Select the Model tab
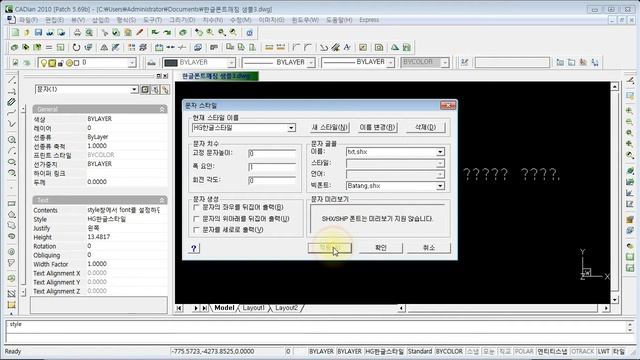Viewport: 640px width, 360px height. pos(224,308)
